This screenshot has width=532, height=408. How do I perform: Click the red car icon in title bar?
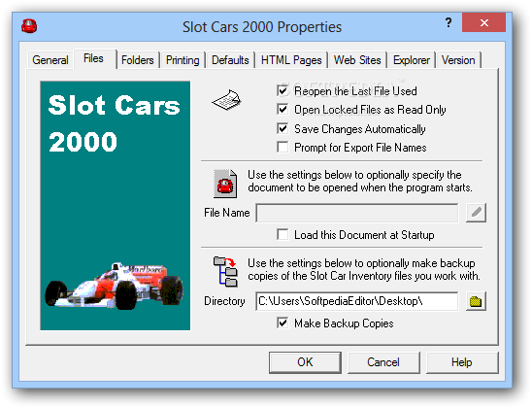click(x=29, y=26)
